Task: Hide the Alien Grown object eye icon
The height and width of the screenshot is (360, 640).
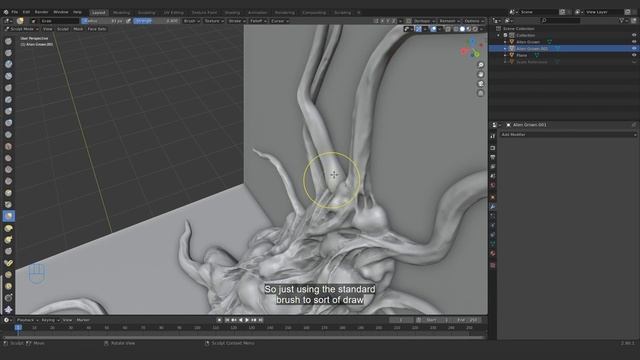Action: (x=634, y=42)
